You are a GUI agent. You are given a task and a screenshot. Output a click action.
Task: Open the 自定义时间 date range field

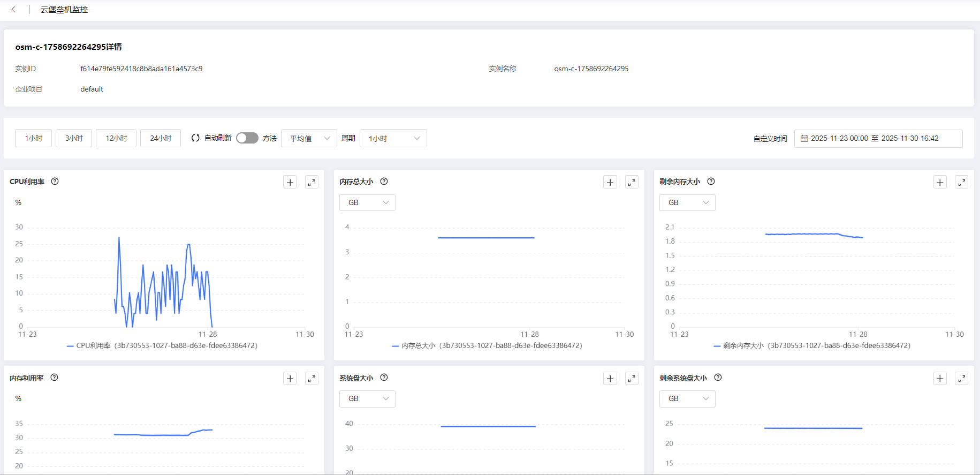pos(878,138)
